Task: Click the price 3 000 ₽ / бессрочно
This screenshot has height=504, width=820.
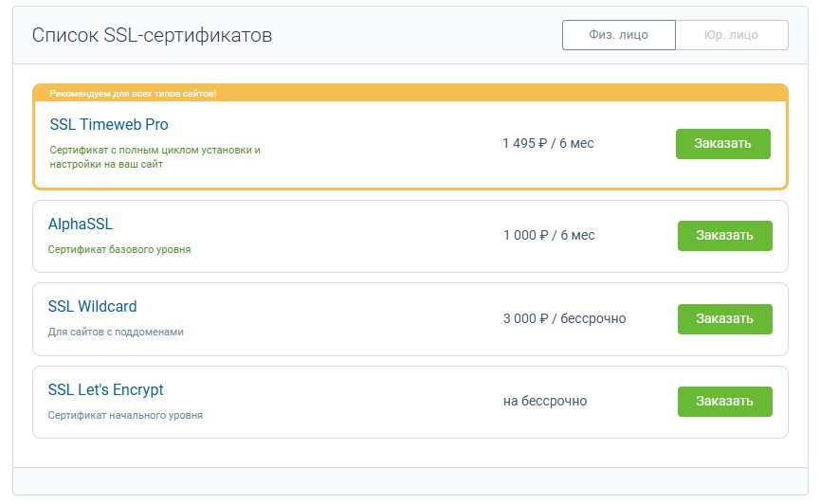Action: (x=564, y=318)
